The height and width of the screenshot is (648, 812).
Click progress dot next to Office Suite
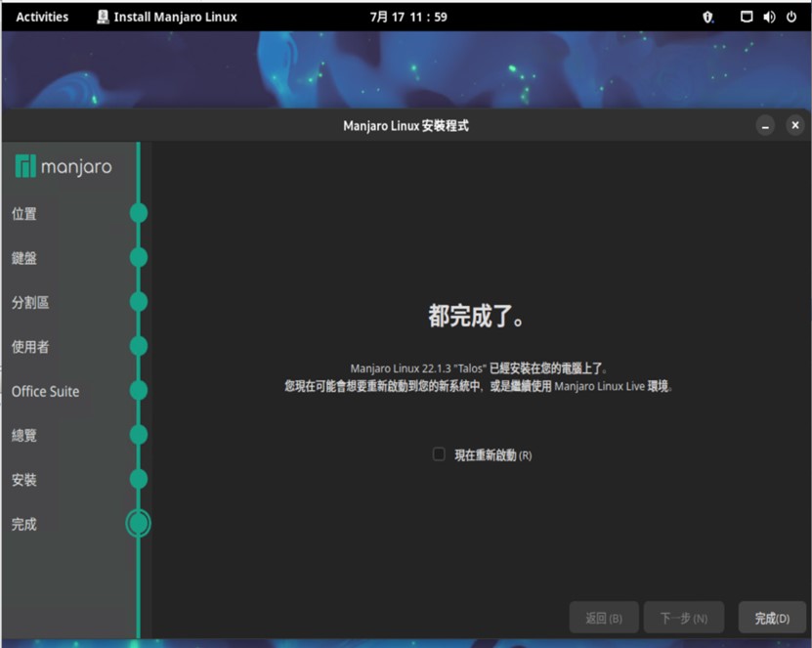click(x=139, y=390)
